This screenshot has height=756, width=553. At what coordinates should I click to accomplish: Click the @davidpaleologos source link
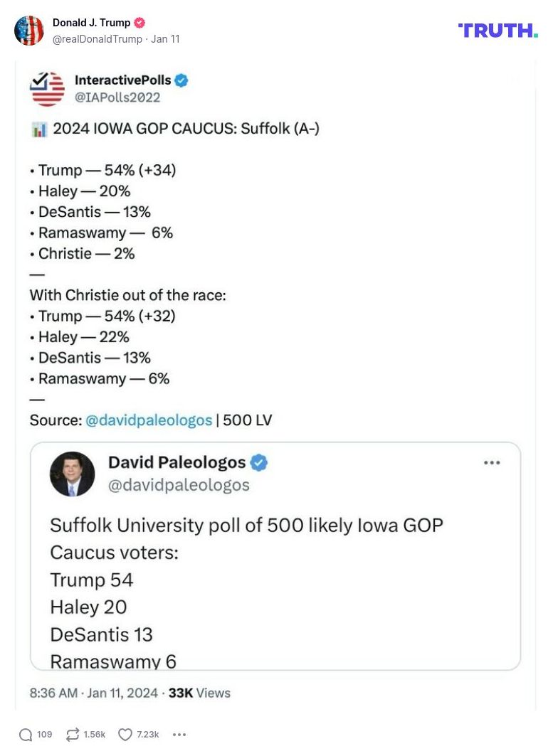click(149, 420)
